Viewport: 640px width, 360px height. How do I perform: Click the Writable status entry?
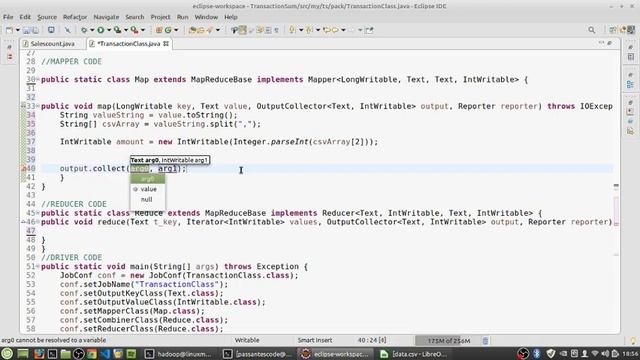pos(247,340)
